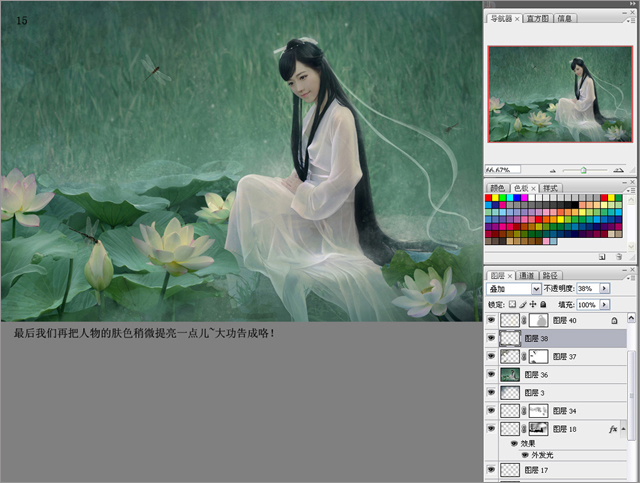
Task: Open the Navigator panel options menu
Action: [x=631, y=20]
